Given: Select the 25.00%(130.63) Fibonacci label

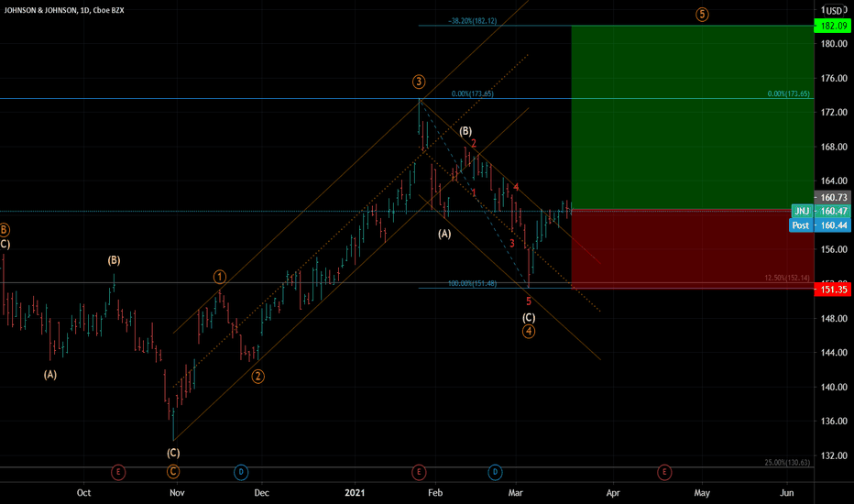Looking at the screenshot, I should [x=786, y=463].
